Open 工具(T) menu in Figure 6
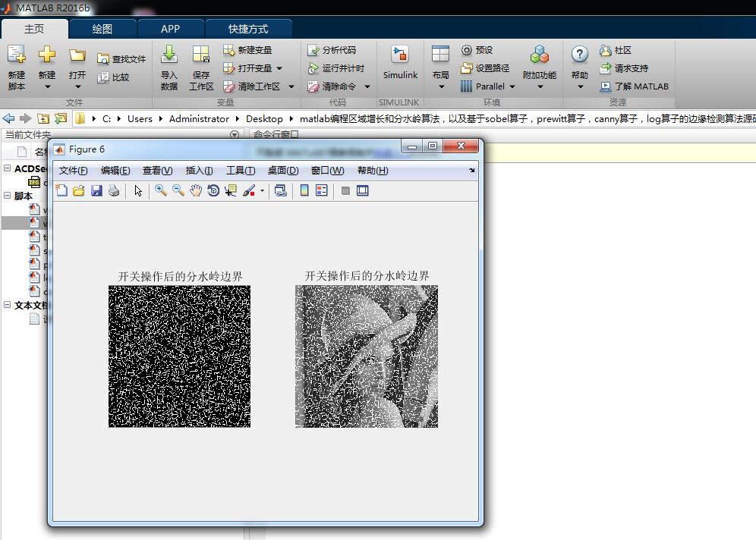This screenshot has width=756, height=540. click(x=241, y=171)
